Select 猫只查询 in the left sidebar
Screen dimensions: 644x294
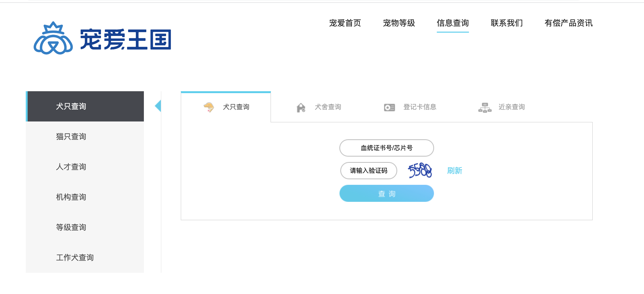[85, 137]
